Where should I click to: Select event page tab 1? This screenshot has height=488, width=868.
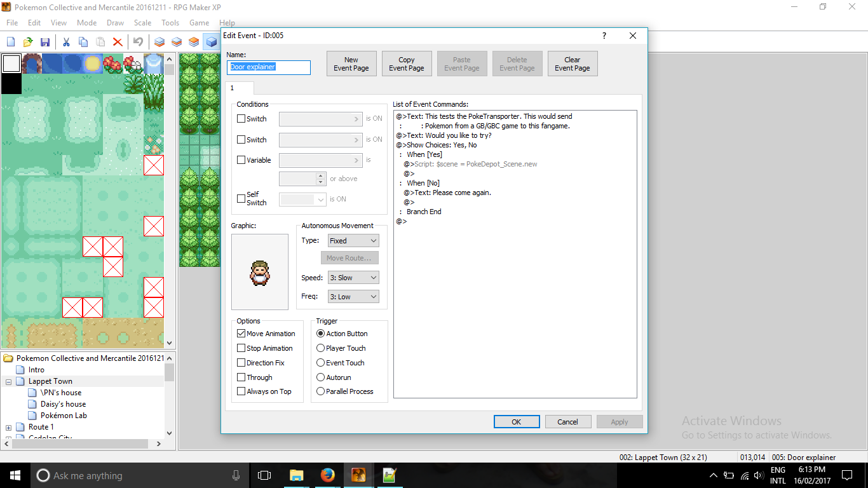240,88
